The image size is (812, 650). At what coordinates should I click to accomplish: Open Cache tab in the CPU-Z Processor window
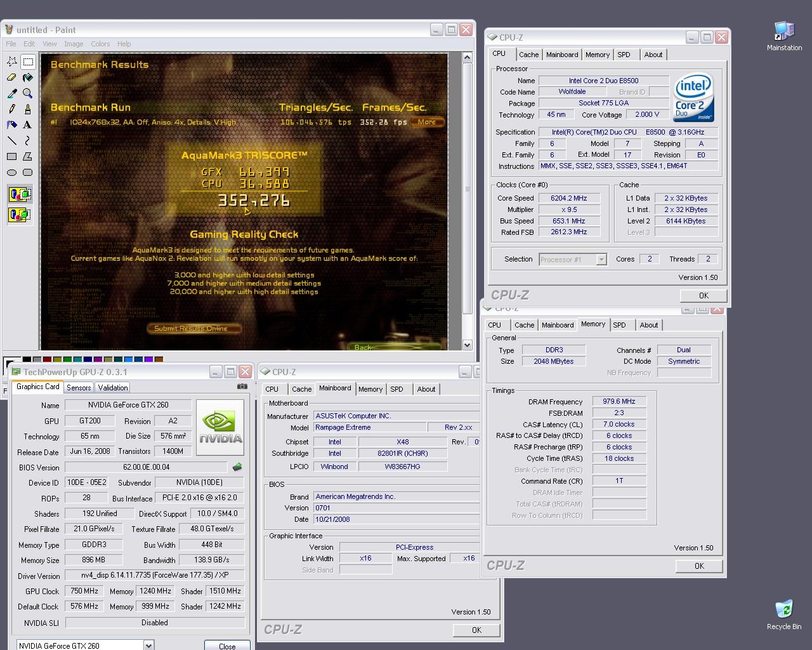528,55
